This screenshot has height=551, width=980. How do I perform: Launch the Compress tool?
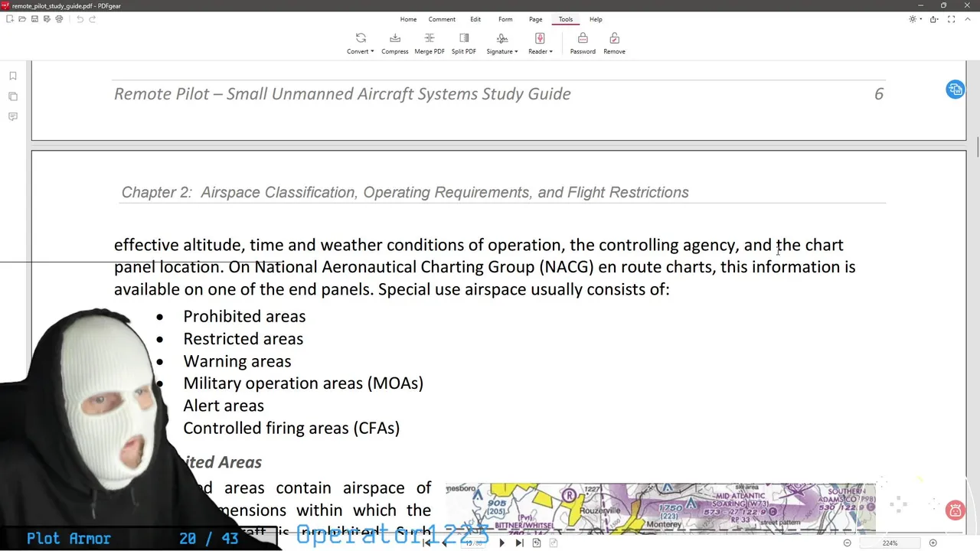[395, 44]
